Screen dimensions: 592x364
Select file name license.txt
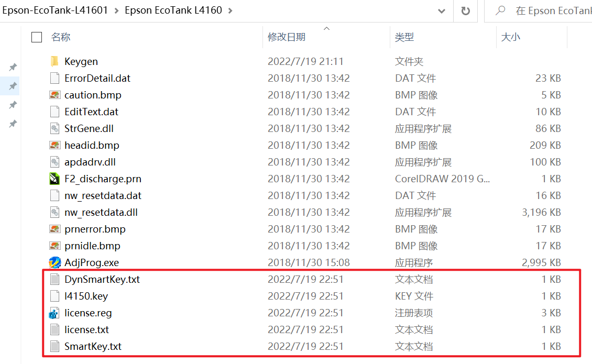point(86,329)
